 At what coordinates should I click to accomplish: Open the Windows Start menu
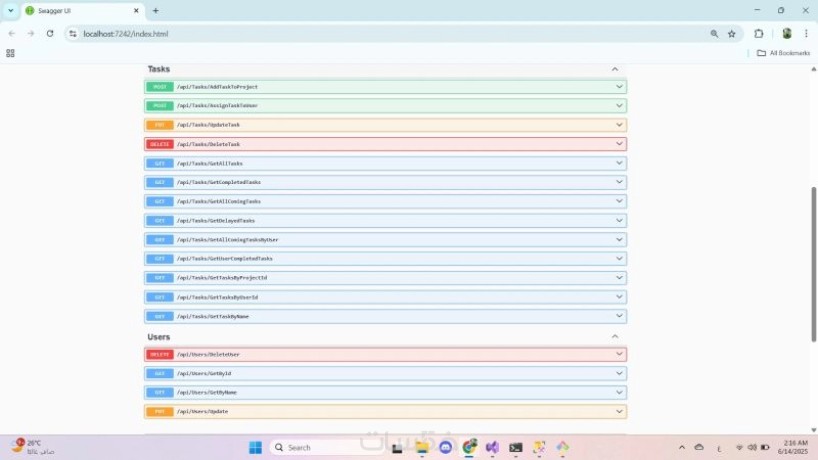(255, 447)
